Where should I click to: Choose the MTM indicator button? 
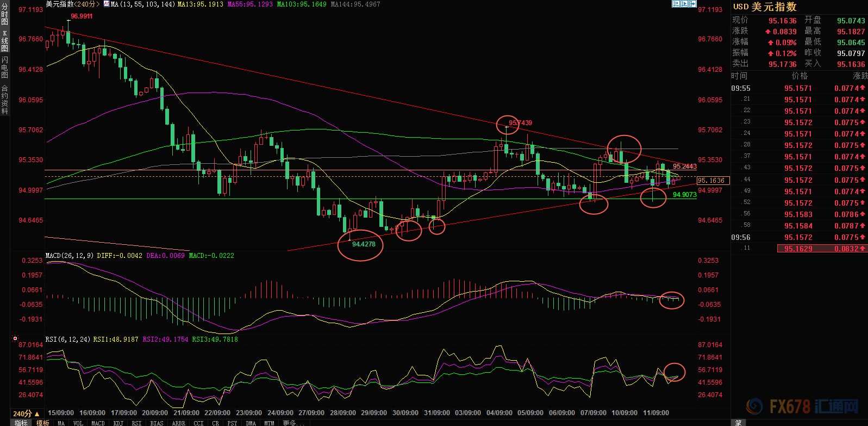point(269,423)
